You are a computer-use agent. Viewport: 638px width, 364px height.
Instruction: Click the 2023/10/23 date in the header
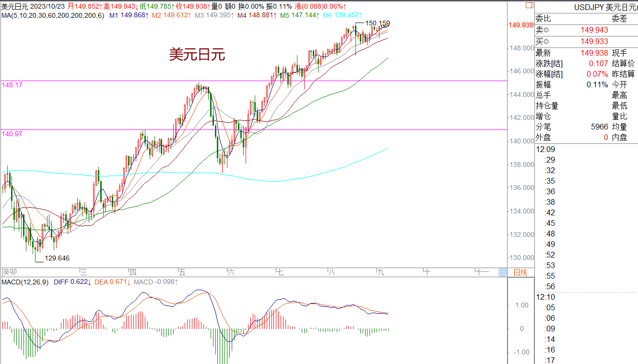pos(47,6)
